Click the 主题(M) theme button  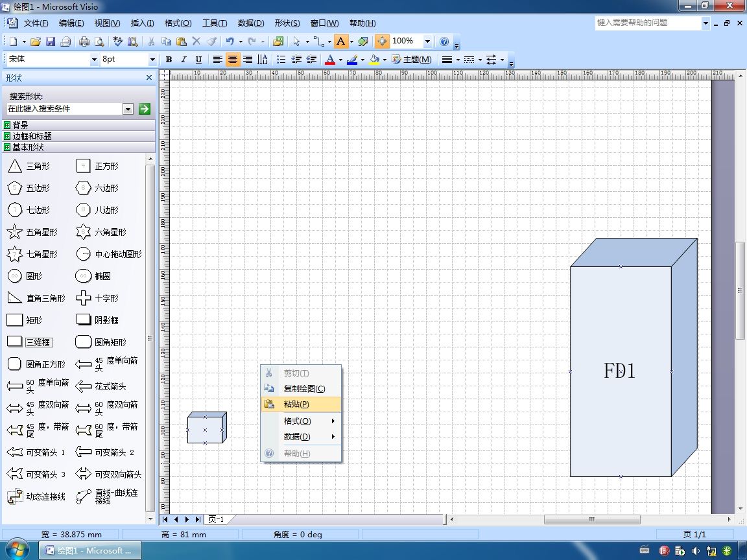[x=412, y=60]
